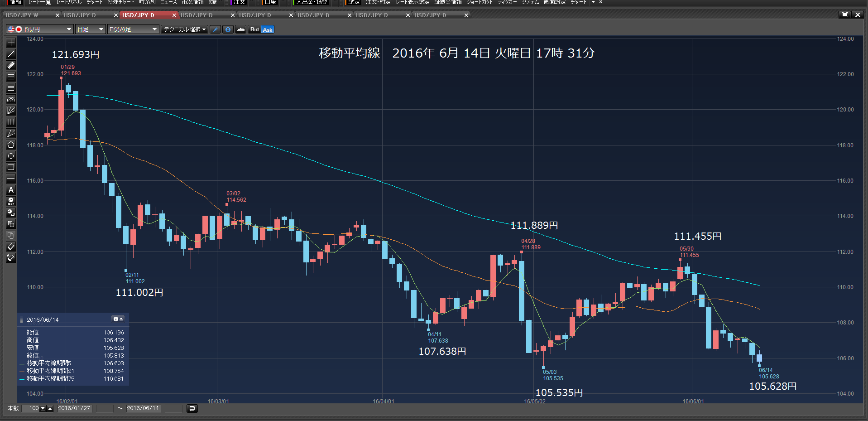The image size is (868, 421).
Task: Close the USD/JPY W tab
Action: pos(57,15)
